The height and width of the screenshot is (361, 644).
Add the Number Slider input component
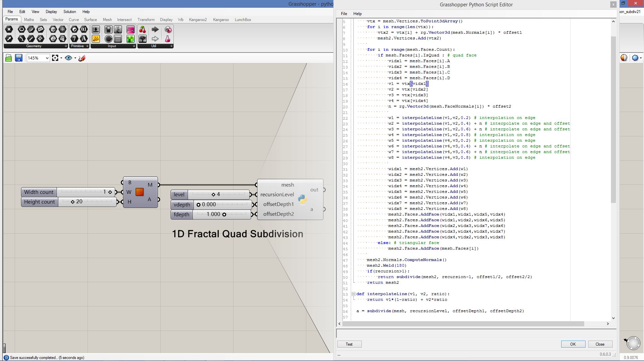click(96, 29)
